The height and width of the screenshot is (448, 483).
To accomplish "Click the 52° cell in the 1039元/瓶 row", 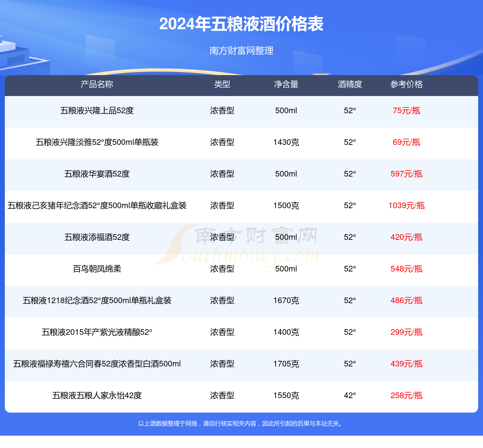I will 350,205.
